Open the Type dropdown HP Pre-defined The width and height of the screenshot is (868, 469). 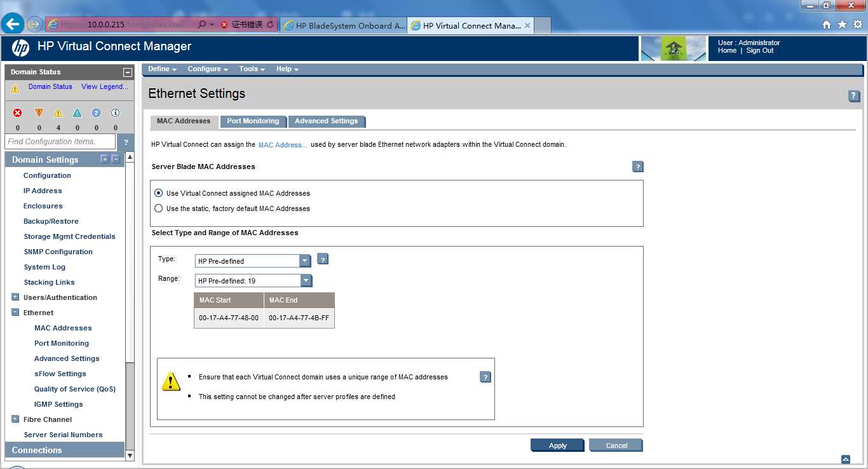pos(253,261)
